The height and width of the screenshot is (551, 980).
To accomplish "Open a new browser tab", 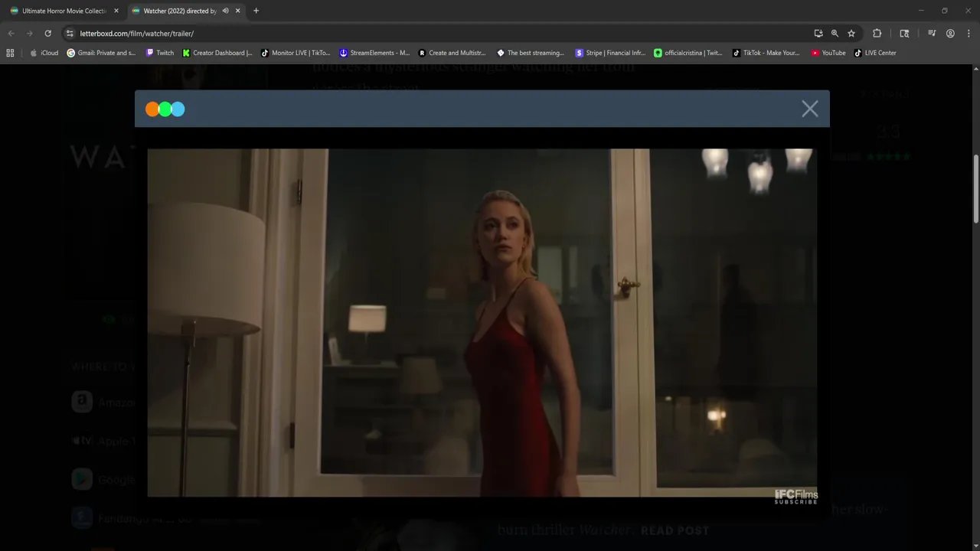I will (256, 11).
